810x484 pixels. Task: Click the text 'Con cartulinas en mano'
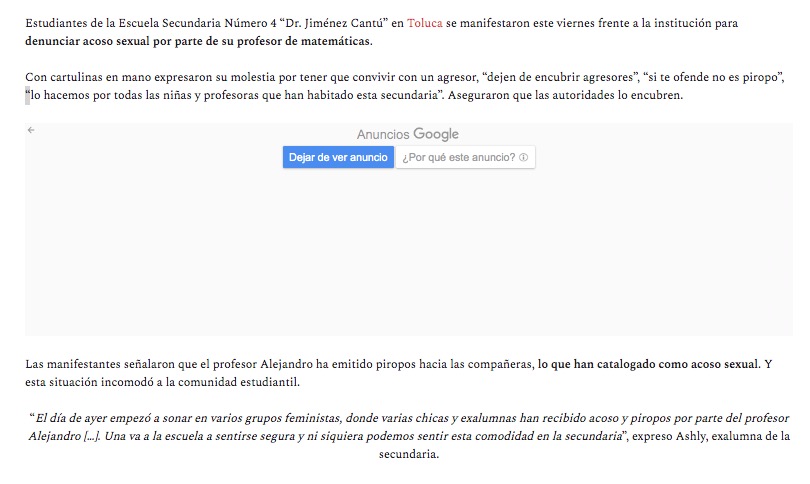[x=87, y=77]
